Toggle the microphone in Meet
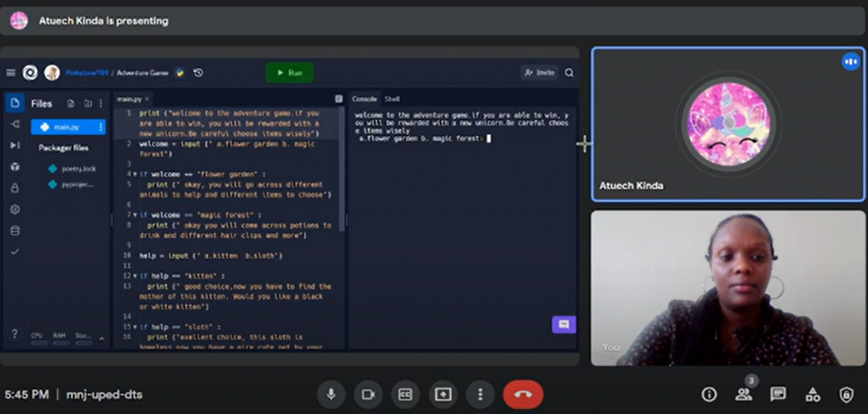This screenshot has width=868, height=414. tap(331, 394)
